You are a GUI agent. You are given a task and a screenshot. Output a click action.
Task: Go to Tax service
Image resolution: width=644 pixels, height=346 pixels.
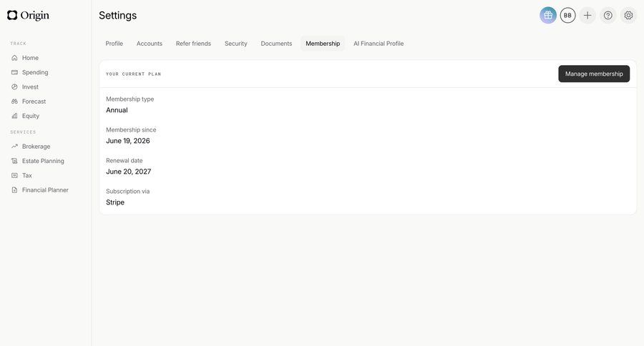pos(27,175)
